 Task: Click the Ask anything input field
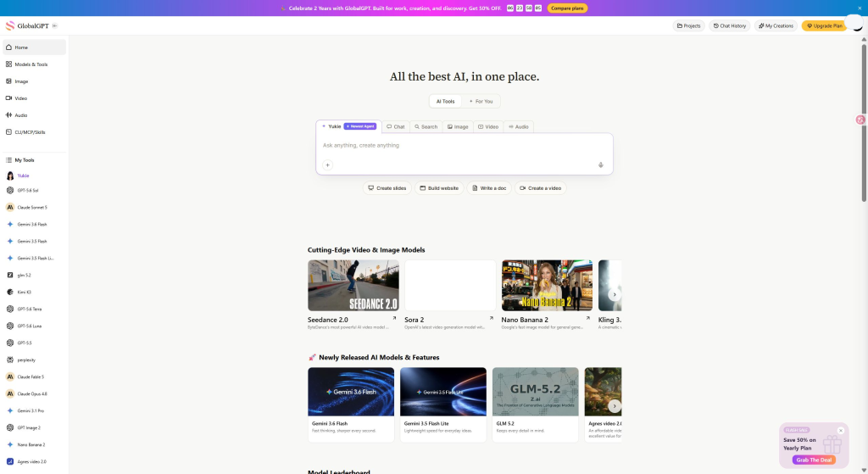(465, 146)
